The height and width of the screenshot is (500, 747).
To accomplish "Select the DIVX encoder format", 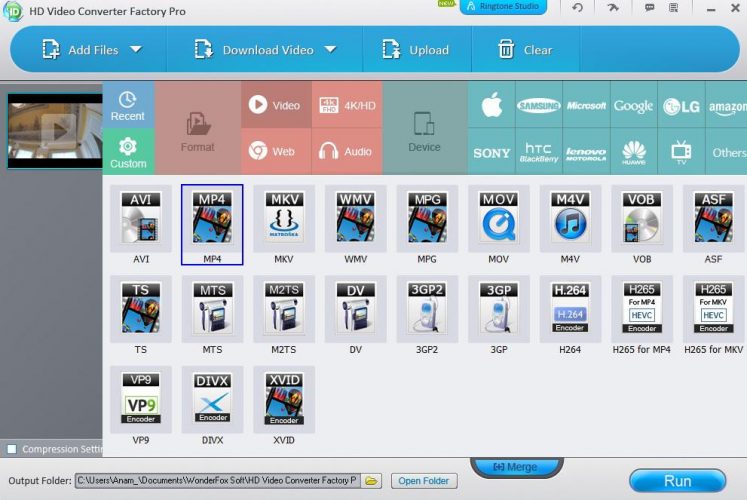I will click(212, 400).
